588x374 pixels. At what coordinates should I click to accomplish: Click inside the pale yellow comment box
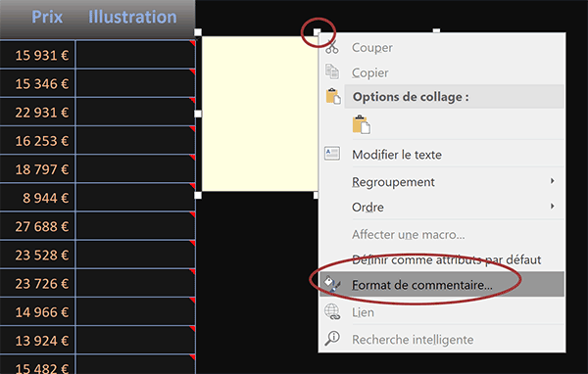coord(260,114)
